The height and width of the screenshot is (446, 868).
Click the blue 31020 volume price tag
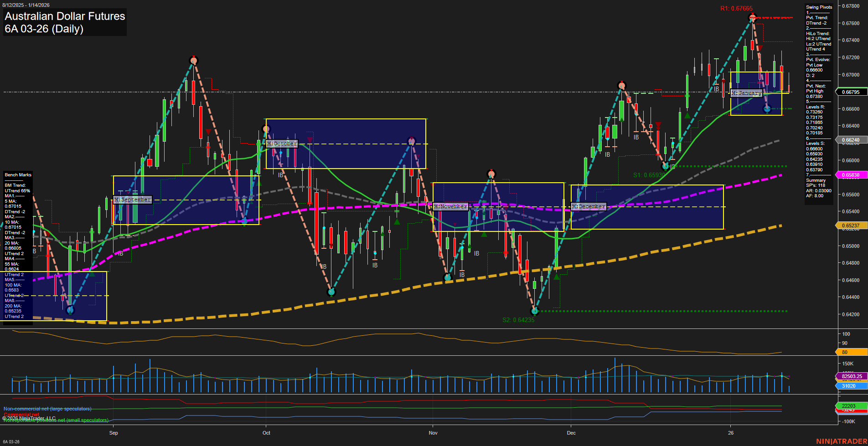pos(850,386)
